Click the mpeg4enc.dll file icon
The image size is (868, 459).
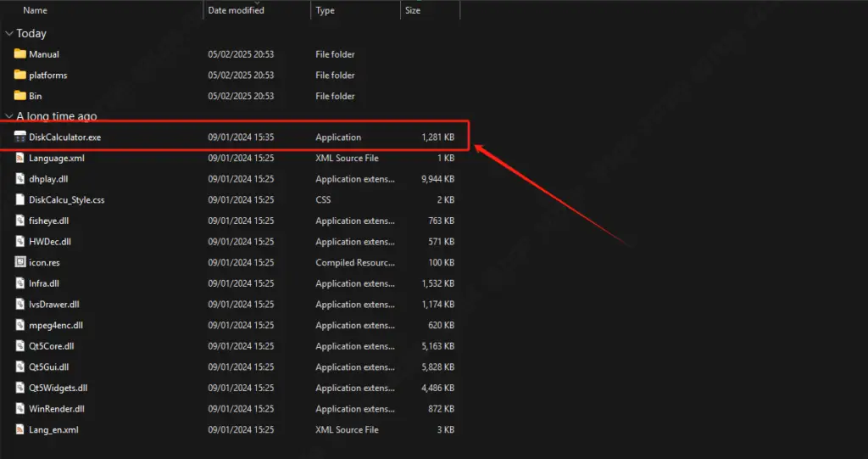point(20,326)
